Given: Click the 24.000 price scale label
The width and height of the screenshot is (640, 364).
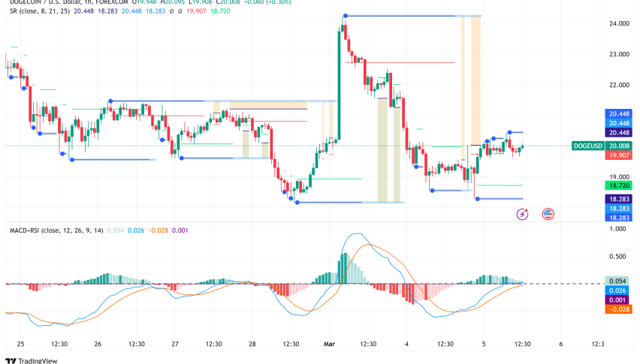Looking at the screenshot, I should click(619, 24).
